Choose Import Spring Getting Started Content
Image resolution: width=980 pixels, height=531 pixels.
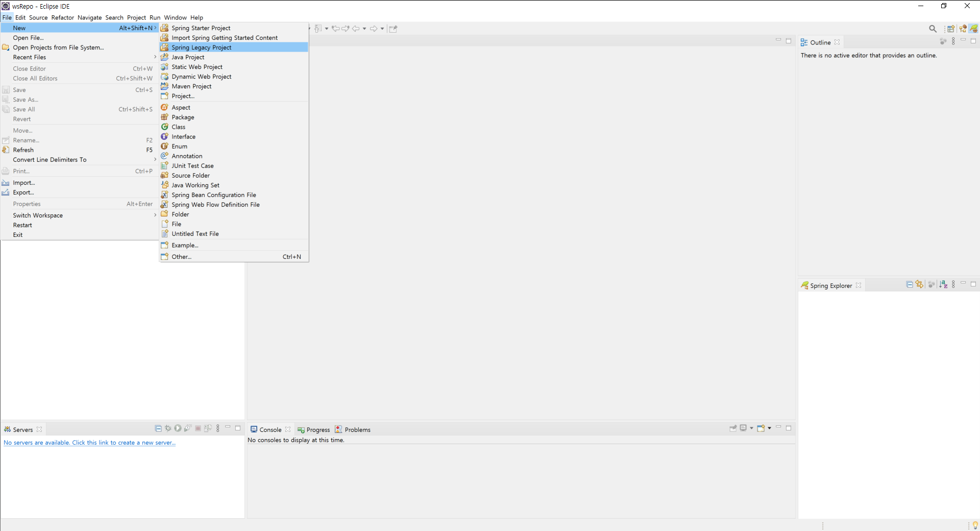point(234,38)
